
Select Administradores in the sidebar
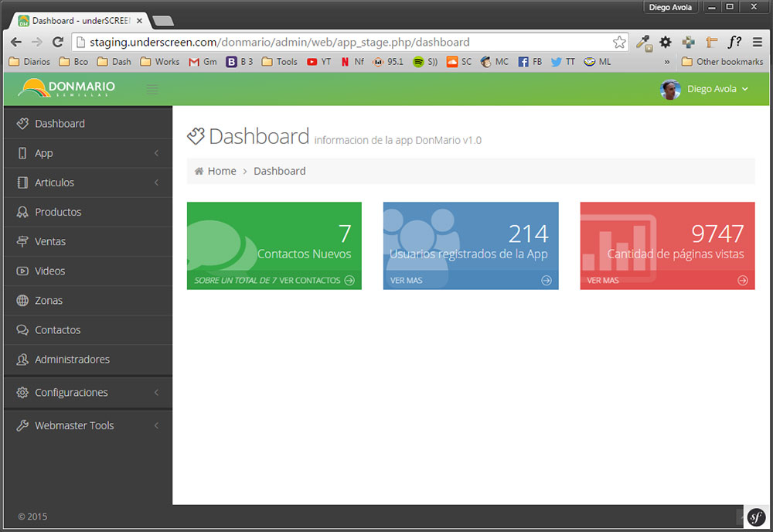88,360
